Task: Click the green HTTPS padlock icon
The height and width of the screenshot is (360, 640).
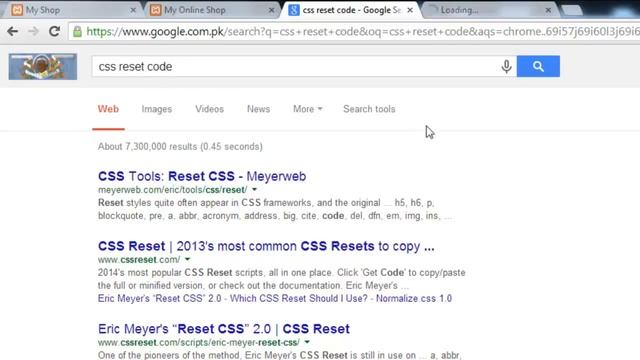Action: tap(77, 31)
